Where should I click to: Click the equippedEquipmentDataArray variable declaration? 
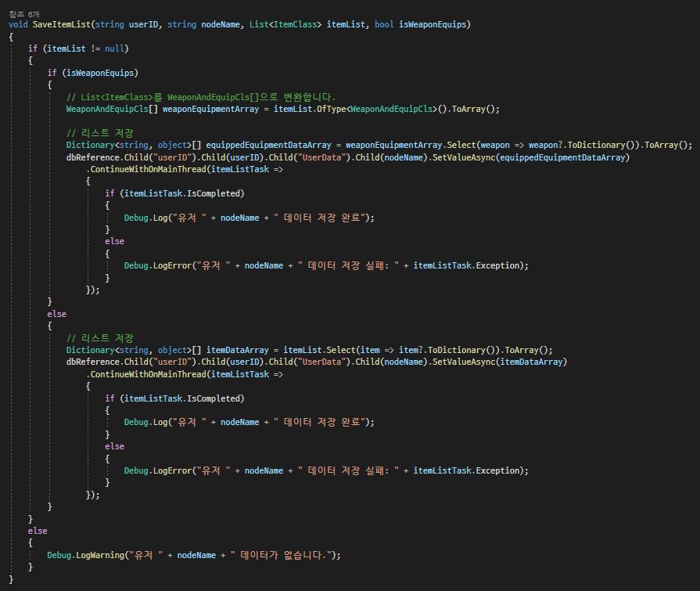pos(269,145)
